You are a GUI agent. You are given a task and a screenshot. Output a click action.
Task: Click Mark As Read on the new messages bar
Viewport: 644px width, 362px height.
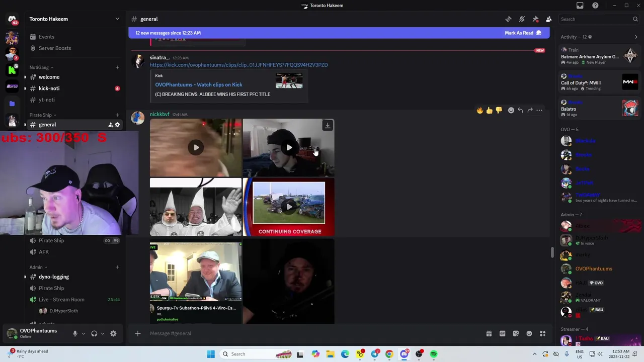523,33
